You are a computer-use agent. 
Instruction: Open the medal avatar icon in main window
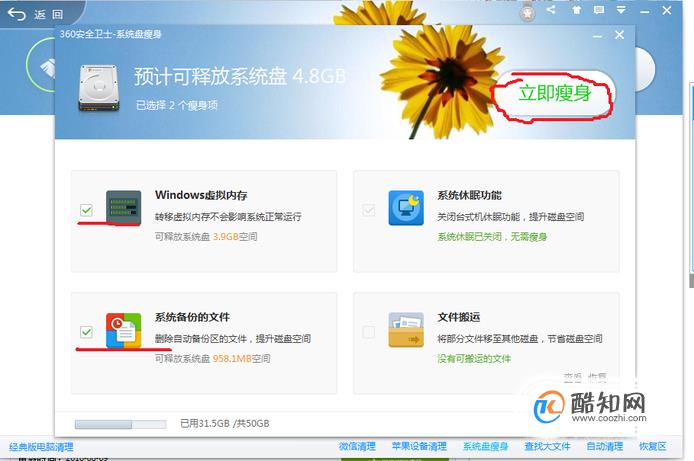tap(527, 13)
